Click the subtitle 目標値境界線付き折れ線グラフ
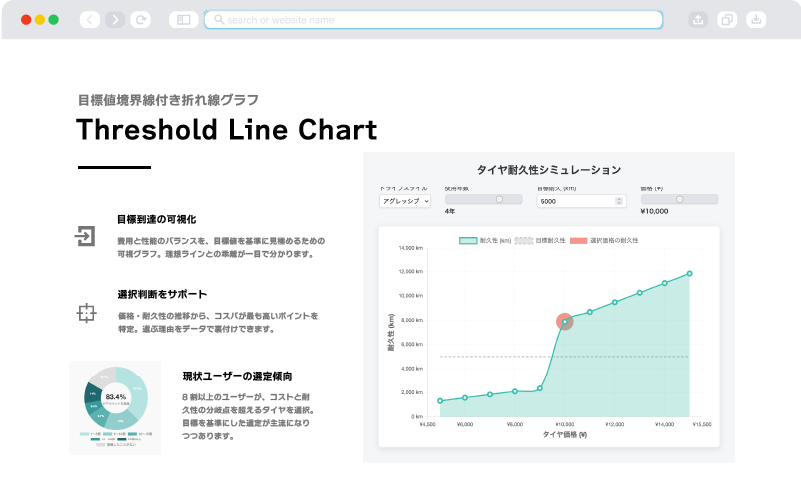This screenshot has width=801, height=501. pyautogui.click(x=168, y=100)
